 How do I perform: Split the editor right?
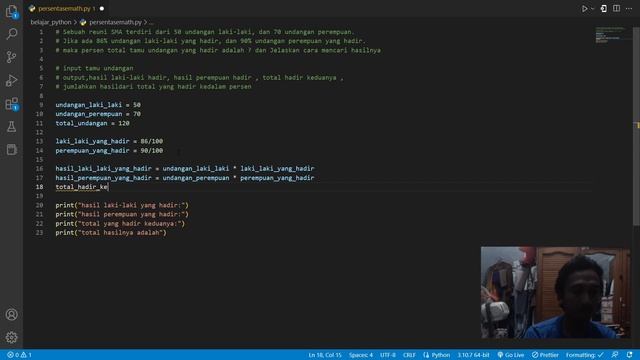point(616,9)
